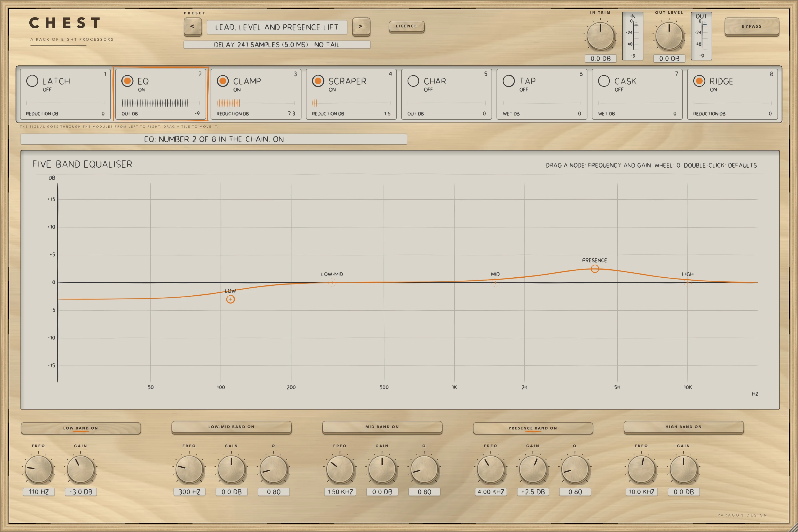This screenshot has width=798, height=532.
Task: Click the HIGH node on the EQ graph
Action: coord(687,282)
